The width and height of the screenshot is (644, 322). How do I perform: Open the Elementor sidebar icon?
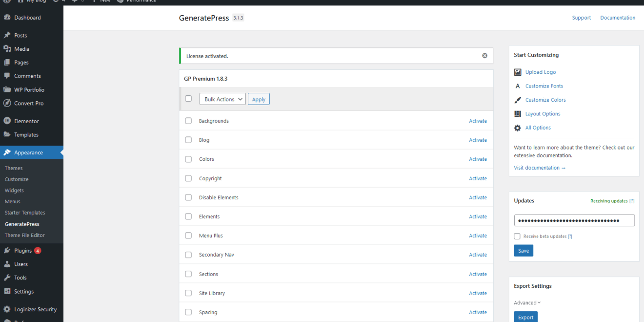point(7,121)
